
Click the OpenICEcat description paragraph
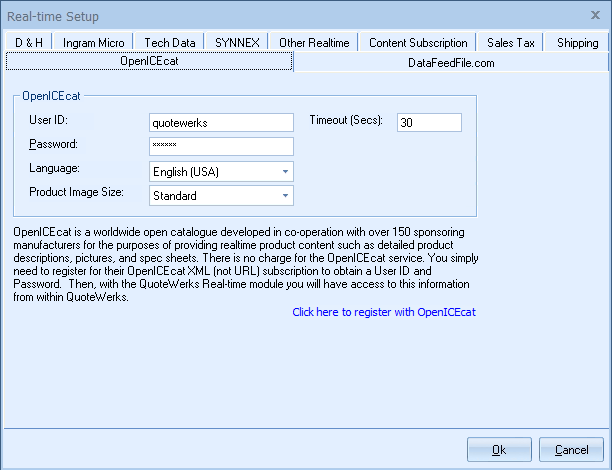click(246, 264)
